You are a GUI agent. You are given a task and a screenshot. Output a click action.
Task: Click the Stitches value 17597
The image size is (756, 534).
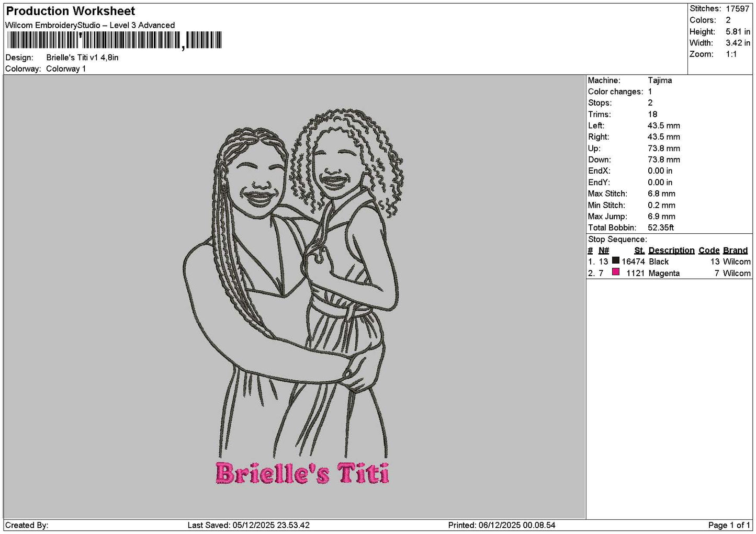(737, 9)
